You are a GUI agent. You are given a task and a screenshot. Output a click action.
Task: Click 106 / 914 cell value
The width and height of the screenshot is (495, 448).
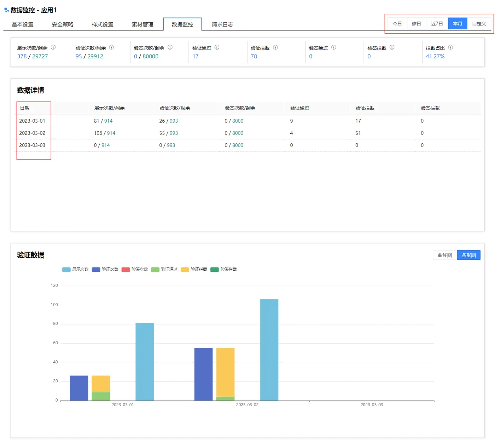click(x=105, y=133)
